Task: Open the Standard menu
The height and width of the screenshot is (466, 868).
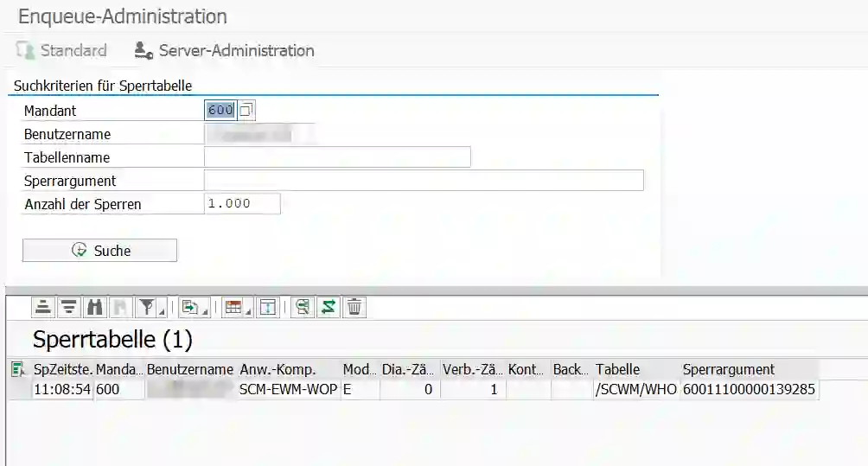Action: click(61, 50)
